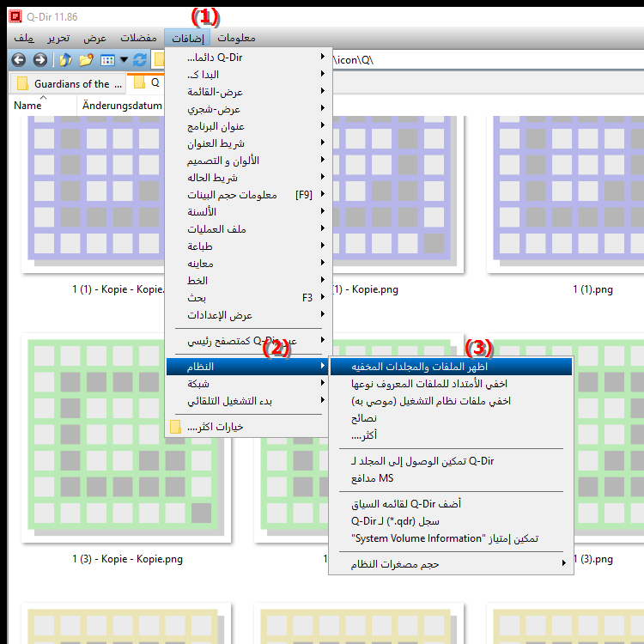Expand the دائما Q-Dir submenu
This screenshot has height=644, width=644.
click(248, 57)
